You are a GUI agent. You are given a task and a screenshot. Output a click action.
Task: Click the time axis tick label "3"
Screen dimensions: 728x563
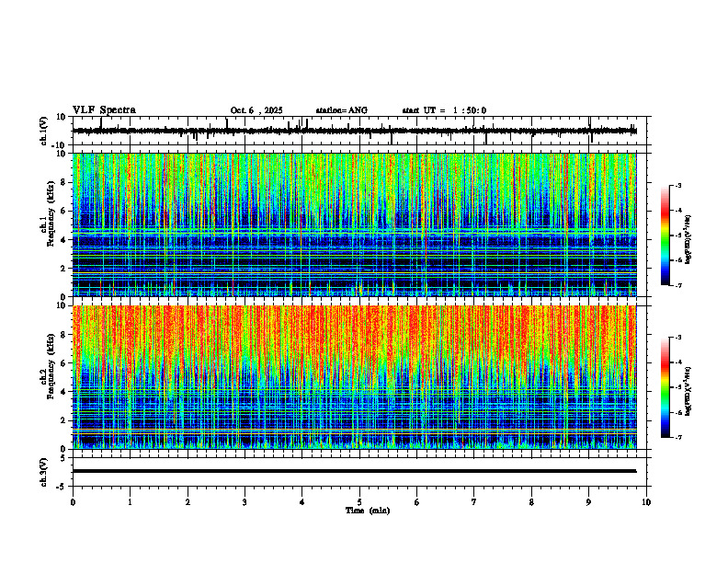pos(245,502)
